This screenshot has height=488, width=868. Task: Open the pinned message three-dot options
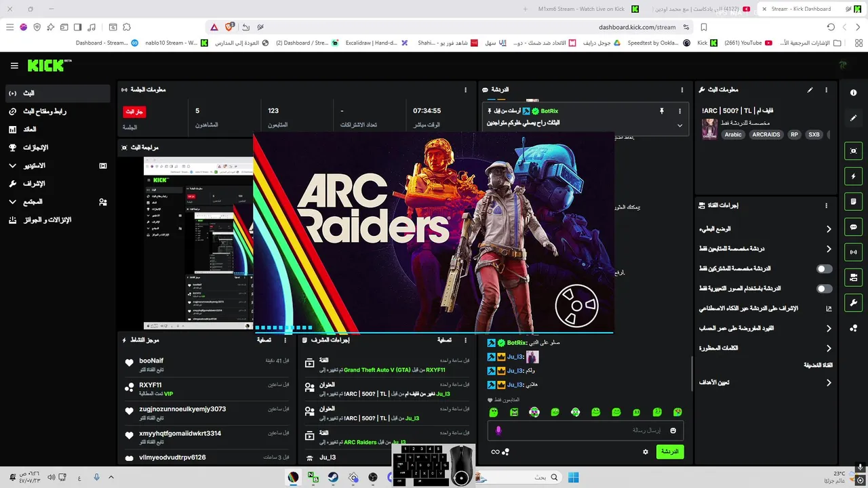click(x=679, y=110)
